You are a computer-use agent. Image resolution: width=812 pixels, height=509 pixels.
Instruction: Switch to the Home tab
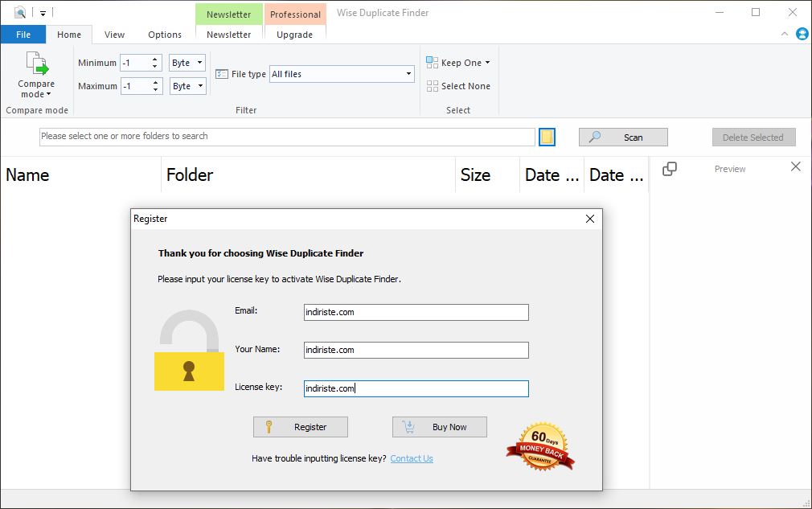click(69, 35)
